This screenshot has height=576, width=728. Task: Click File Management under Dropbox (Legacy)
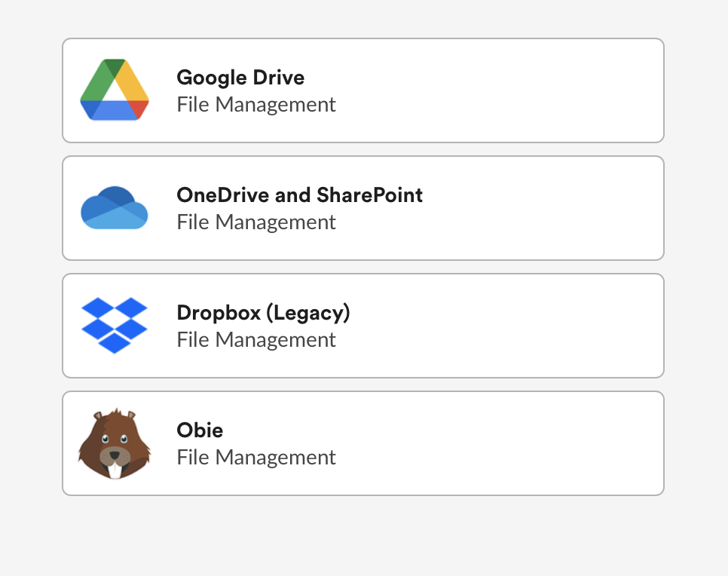point(256,339)
